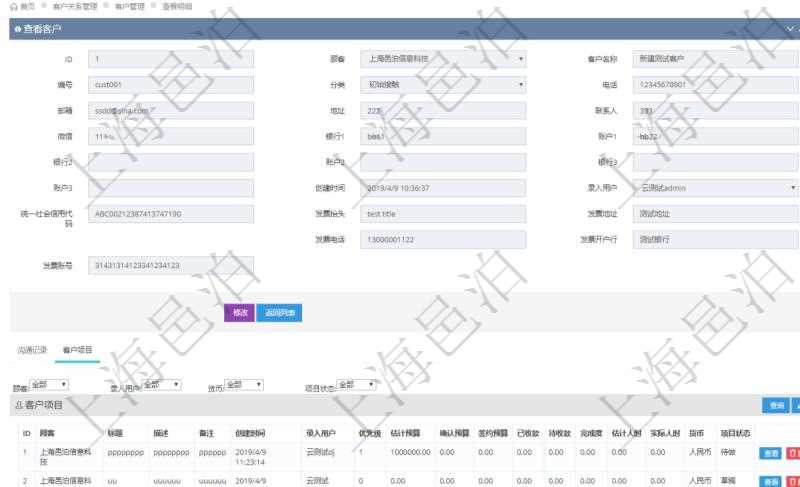This screenshot has height=487, width=800.
Task: Click the 银行1 field
Action: click(x=443, y=137)
